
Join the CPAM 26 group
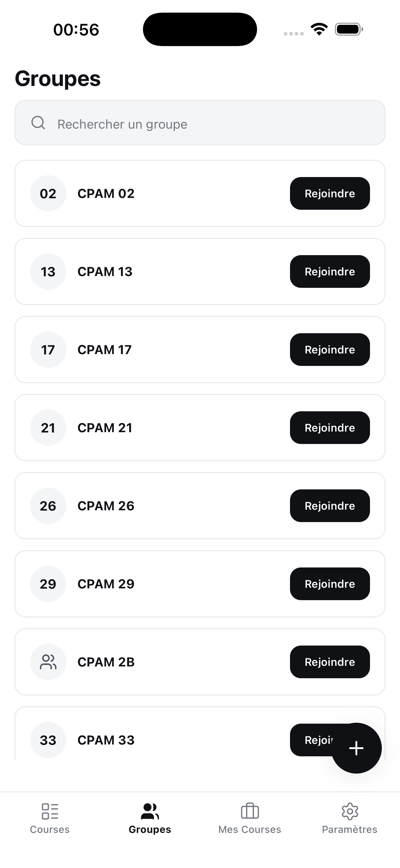pyautogui.click(x=330, y=506)
